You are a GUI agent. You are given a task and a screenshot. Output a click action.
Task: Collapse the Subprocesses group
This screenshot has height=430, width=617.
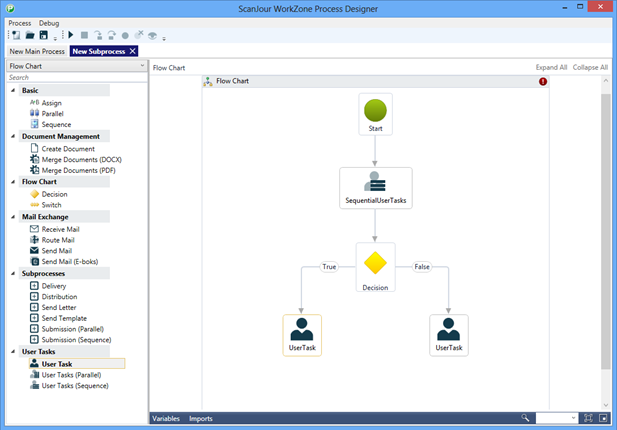click(x=13, y=273)
